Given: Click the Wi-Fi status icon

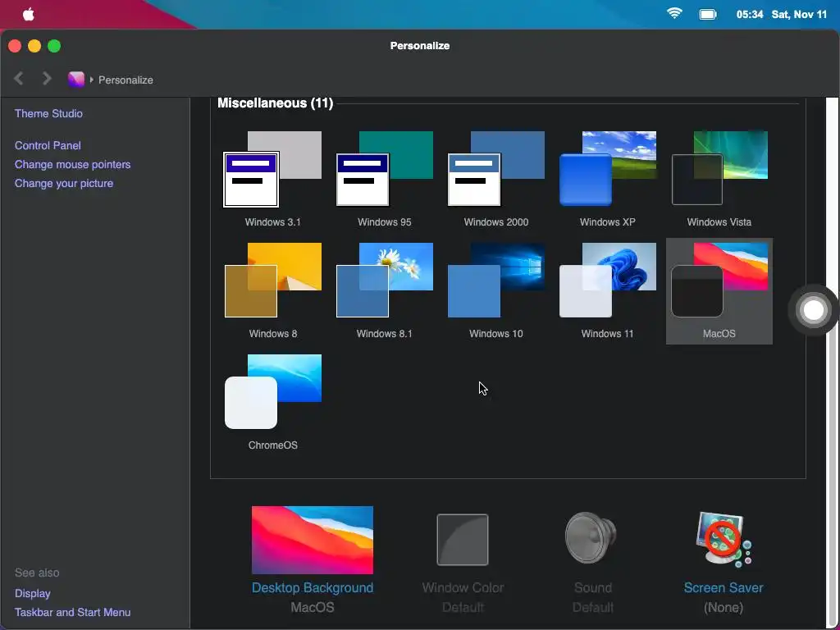Looking at the screenshot, I should pos(674,13).
